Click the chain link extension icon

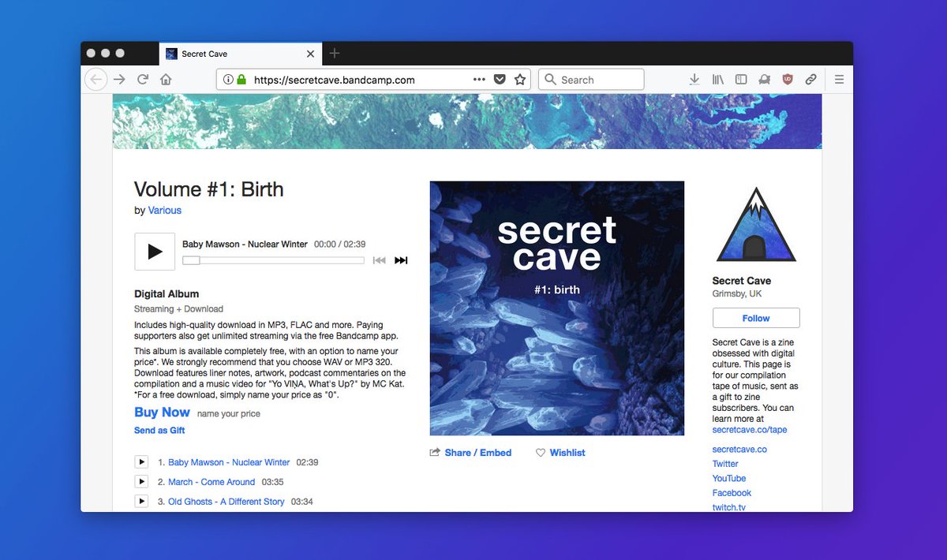810,80
